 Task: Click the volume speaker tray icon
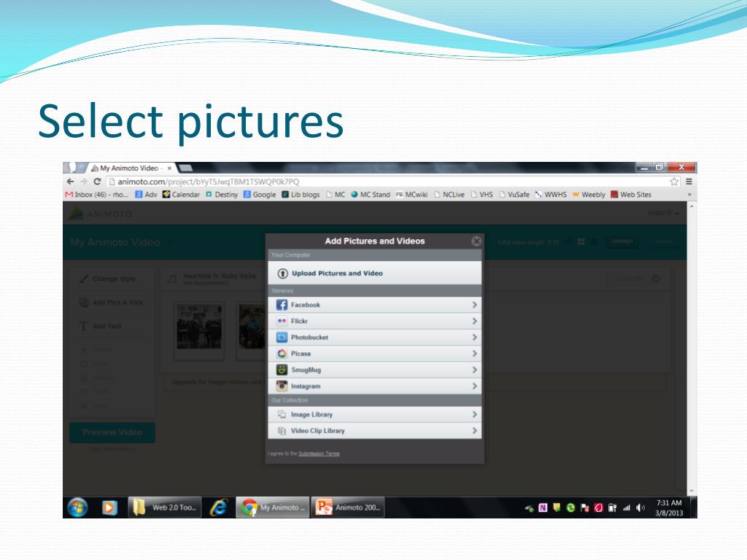pos(640,508)
